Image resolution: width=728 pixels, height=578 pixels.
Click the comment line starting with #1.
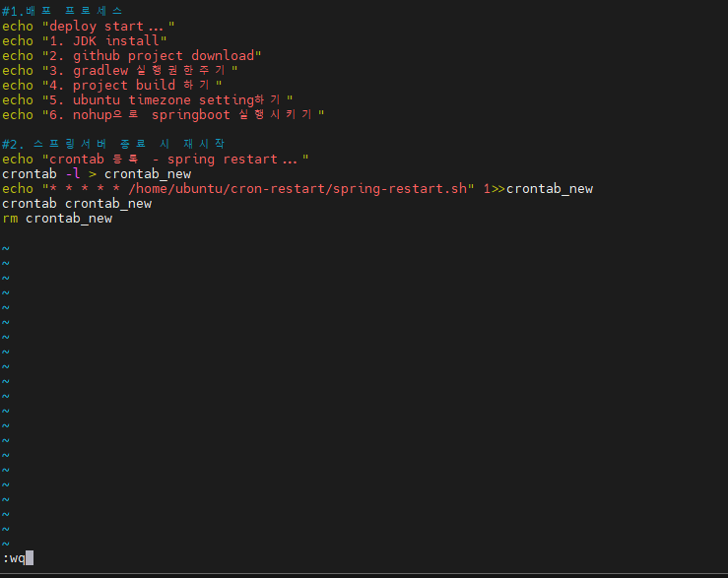click(x=62, y=11)
